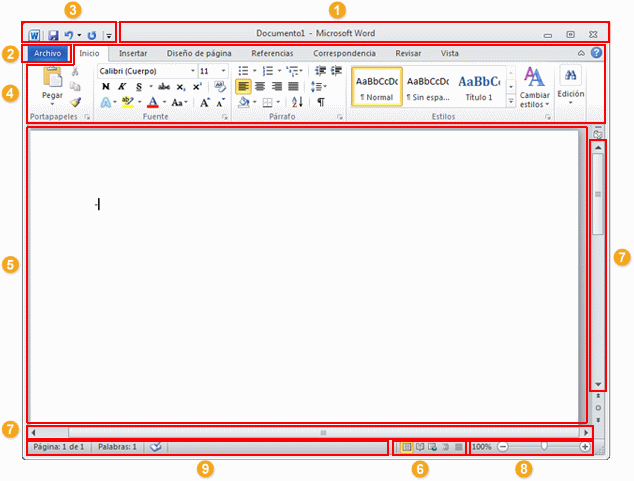Switch to the Insertar tab
This screenshot has width=634, height=481.
[x=133, y=53]
